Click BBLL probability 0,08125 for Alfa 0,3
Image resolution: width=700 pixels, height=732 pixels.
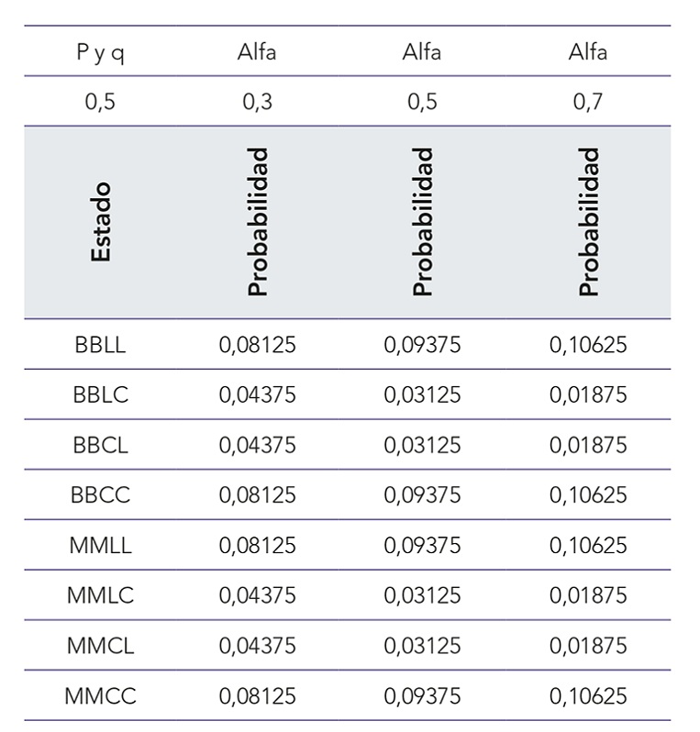pyautogui.click(x=257, y=345)
